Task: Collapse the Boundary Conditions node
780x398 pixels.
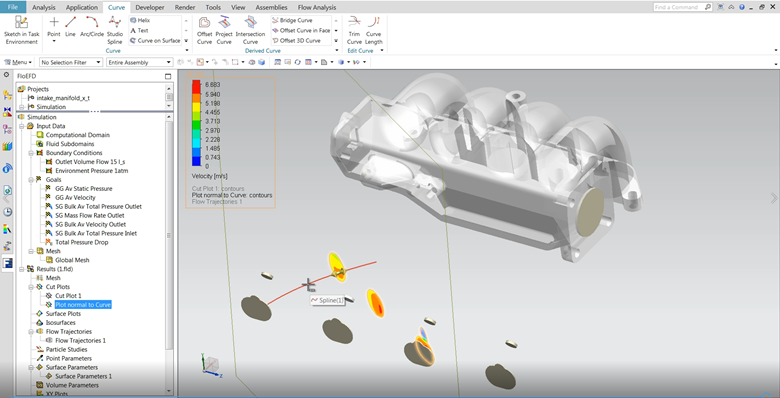Action: 31,153
